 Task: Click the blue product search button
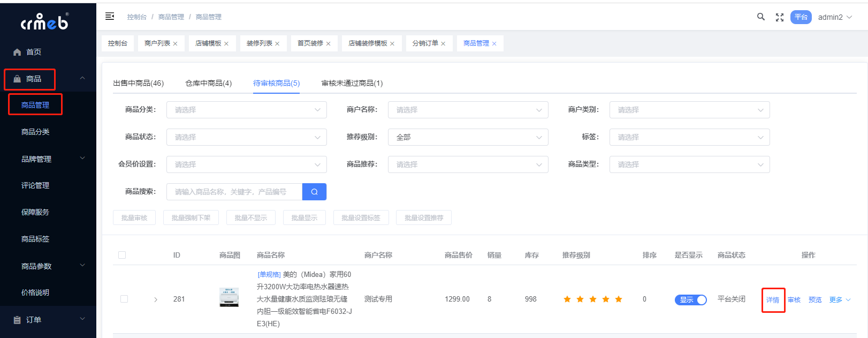pos(314,192)
